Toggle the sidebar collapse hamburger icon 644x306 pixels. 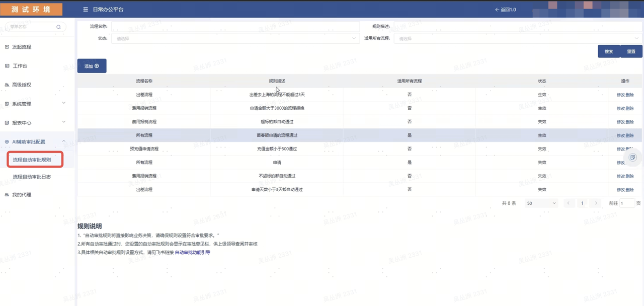(86, 10)
